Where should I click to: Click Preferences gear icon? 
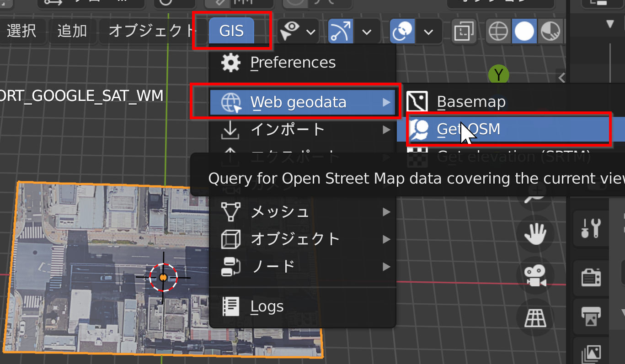click(x=231, y=63)
